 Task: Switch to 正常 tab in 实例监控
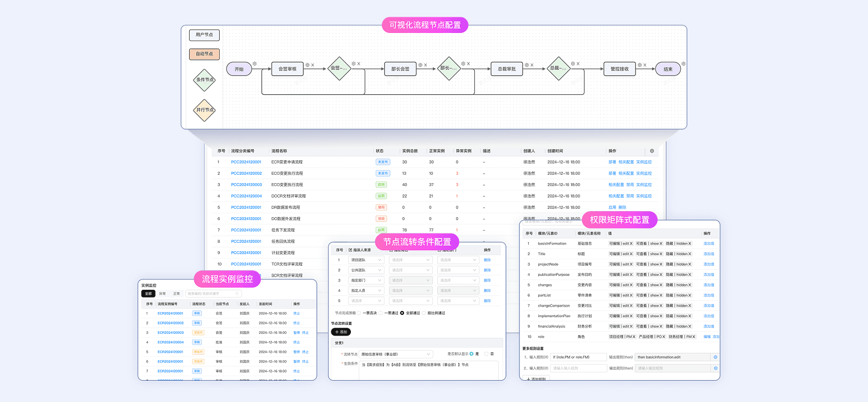[x=176, y=293]
